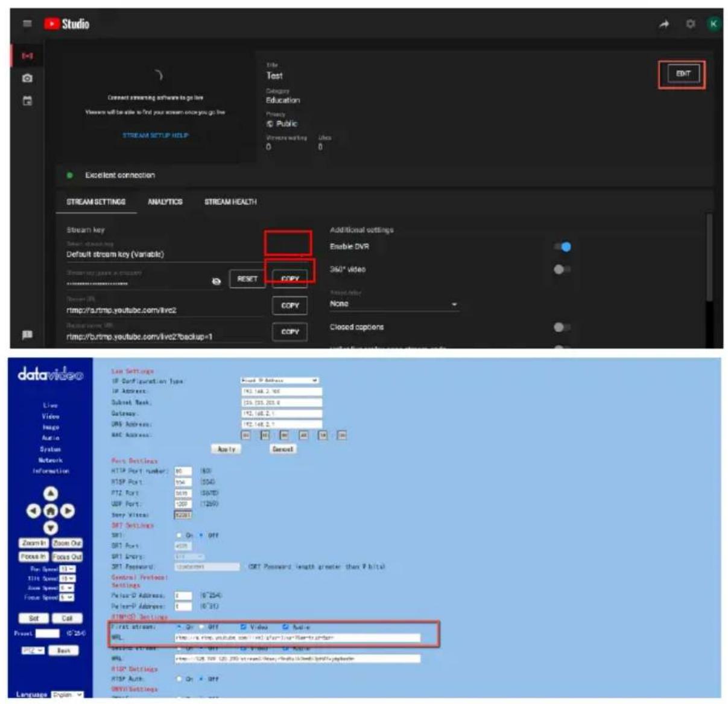Pan camera left with the left arrow
Viewport: 728px width, 704px height.
coord(34,511)
